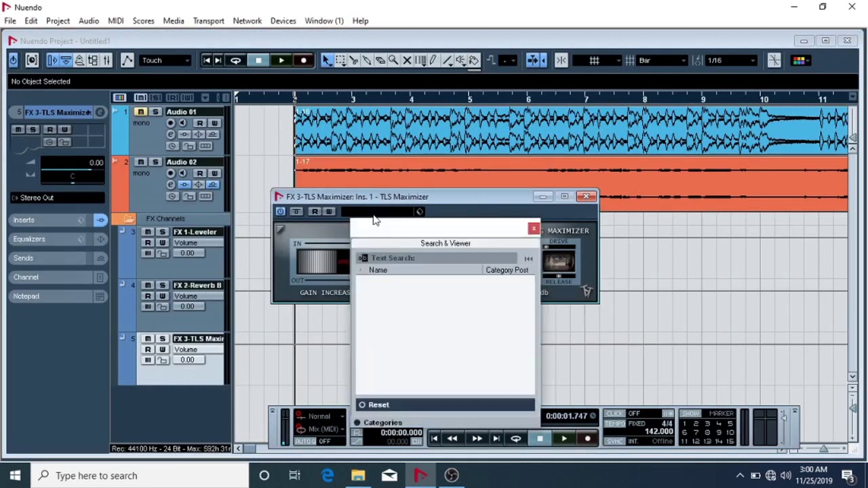Open the File menu
Viewport: 868px width, 488px height.
[x=10, y=20]
